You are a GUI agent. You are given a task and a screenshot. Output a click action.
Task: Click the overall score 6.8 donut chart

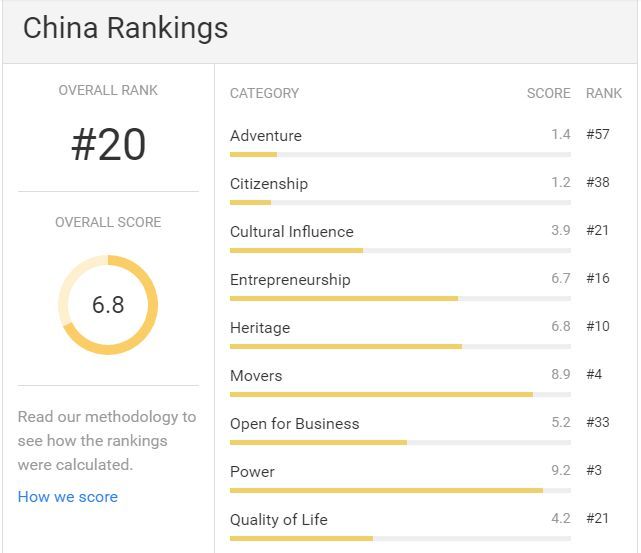pos(108,305)
